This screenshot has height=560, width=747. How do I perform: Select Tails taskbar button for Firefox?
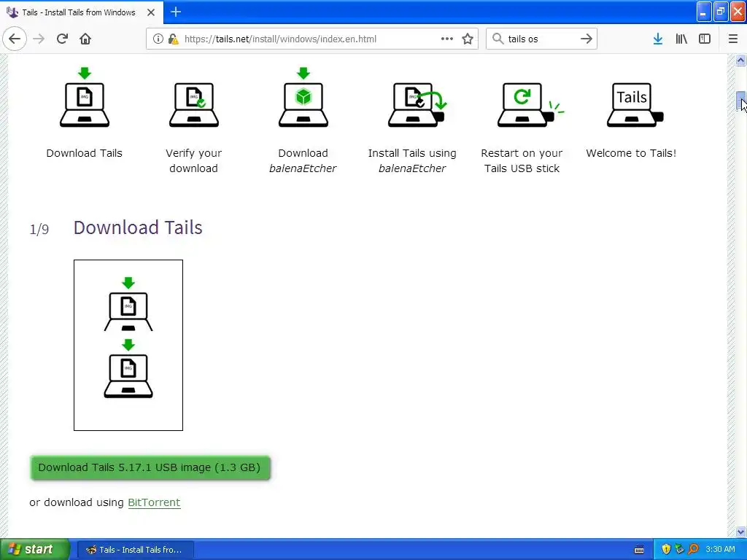click(x=135, y=550)
